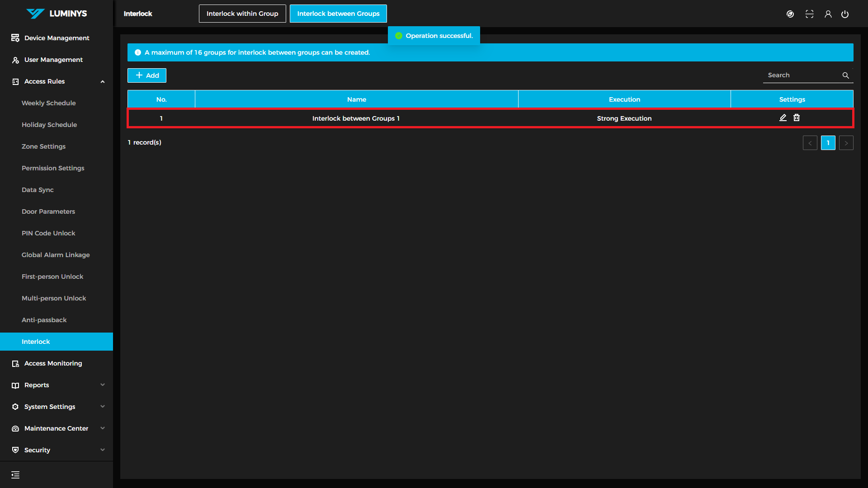868x488 pixels.
Task: Click the Luminys logo
Action: coord(57,14)
